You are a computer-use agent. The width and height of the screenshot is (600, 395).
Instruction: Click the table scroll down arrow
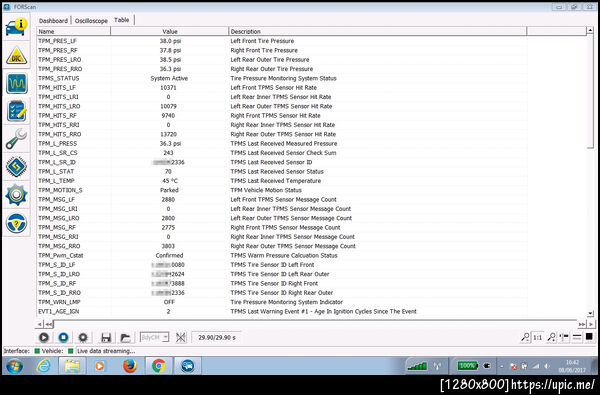point(590,313)
